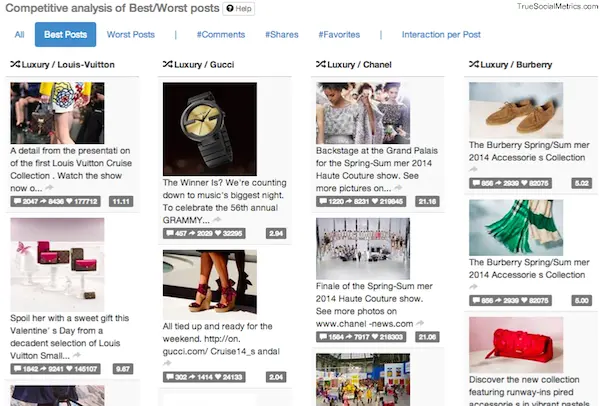Click the 2.04 interaction score badge
Screen dimensions: 600x406
(276, 377)
